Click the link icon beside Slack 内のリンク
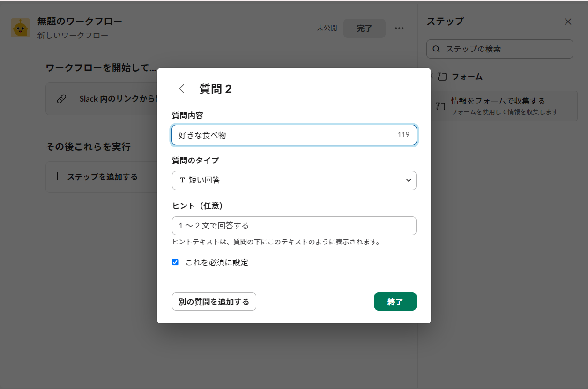 [x=61, y=99]
